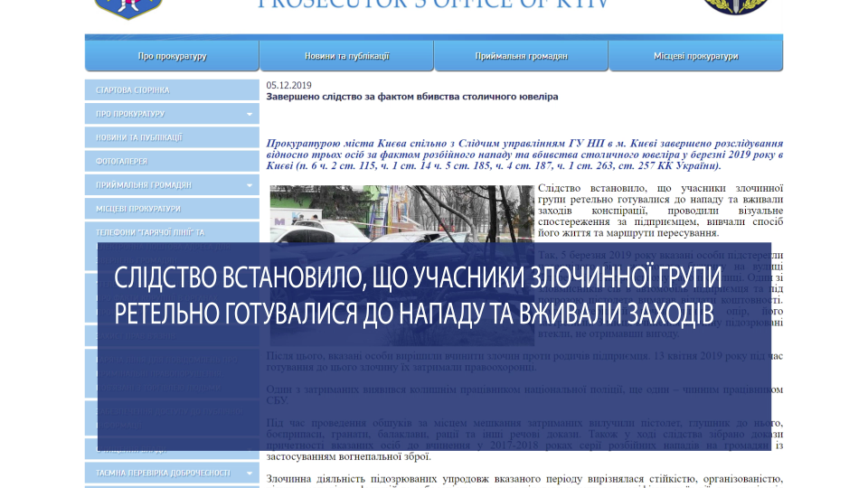This screenshot has height=488, width=868.
Task: Click paragraph starting Злочинна діяльність підозрюваних
Action: (524, 481)
